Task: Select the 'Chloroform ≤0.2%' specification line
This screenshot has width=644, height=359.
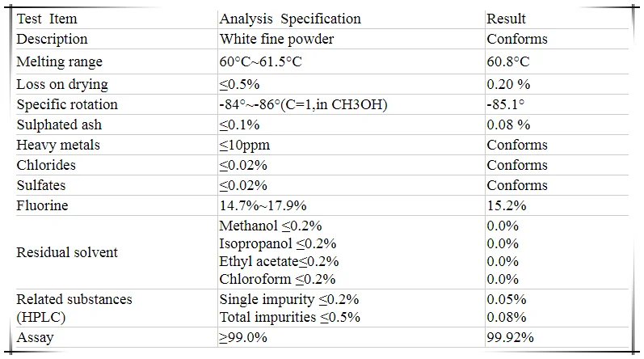Action: point(277,279)
